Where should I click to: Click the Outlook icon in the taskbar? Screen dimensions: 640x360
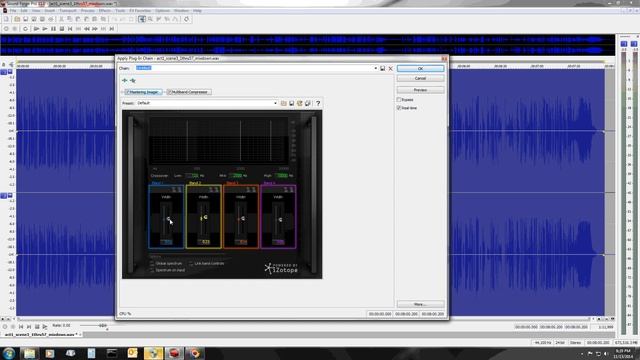[133, 353]
